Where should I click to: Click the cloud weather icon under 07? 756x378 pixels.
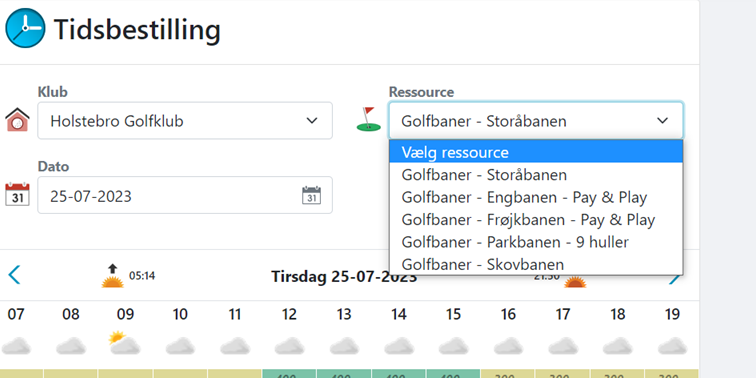point(16,346)
